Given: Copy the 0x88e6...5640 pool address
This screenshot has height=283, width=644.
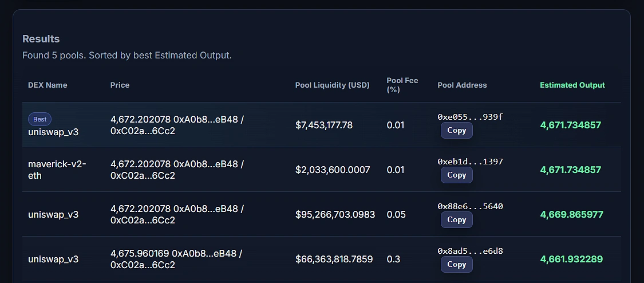Looking at the screenshot, I should [x=456, y=220].
